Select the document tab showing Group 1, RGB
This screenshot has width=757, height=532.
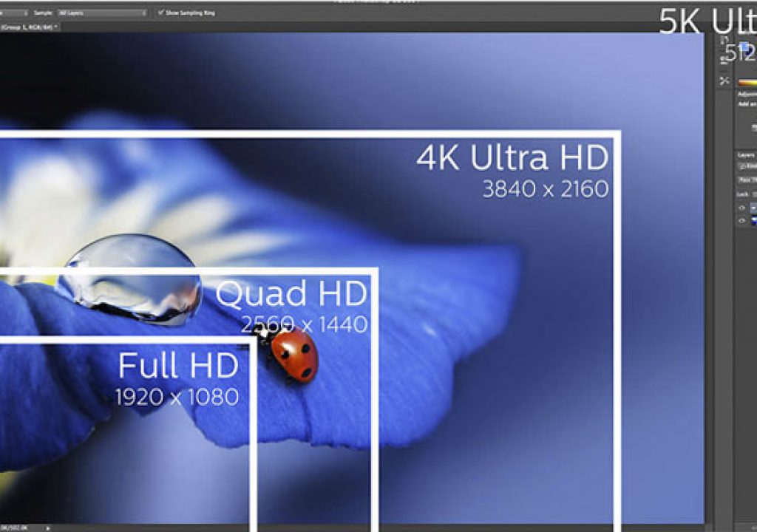29,27
